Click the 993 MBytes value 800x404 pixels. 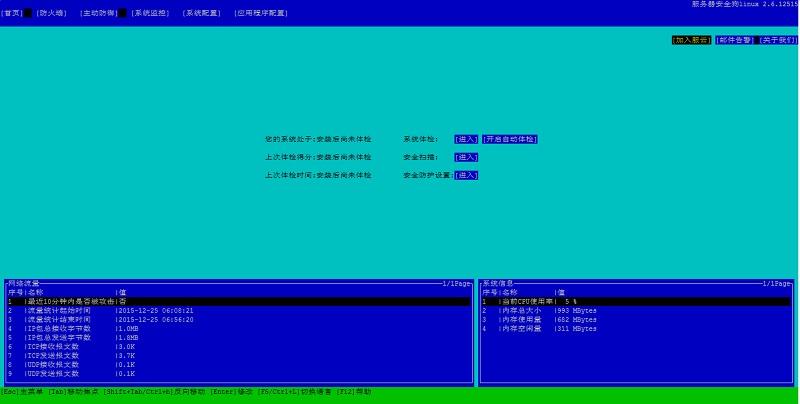(x=577, y=311)
